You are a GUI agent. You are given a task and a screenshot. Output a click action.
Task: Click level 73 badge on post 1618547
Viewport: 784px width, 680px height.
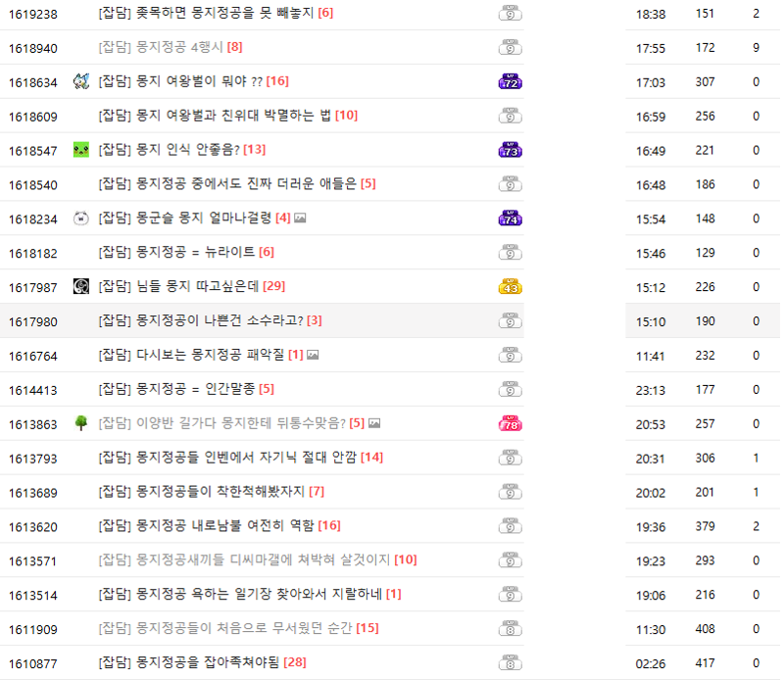(x=510, y=150)
